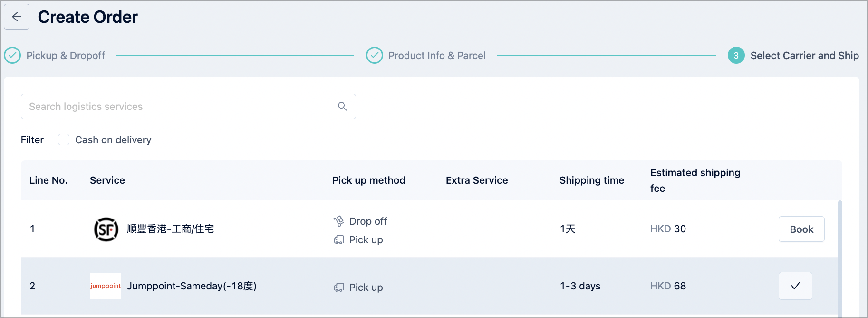Go to the Pickup & Dropoff step
Screen dimensions: 868x318
(66, 56)
